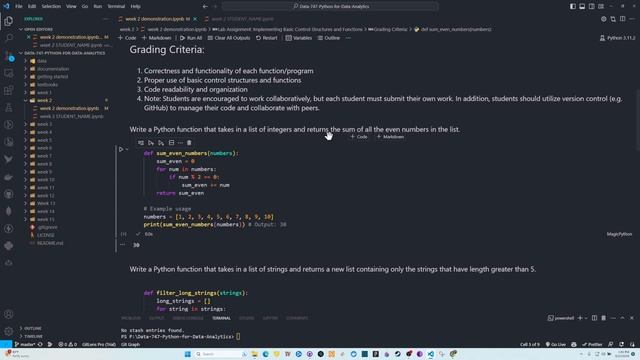This screenshot has height=360, width=640.
Task: Click the Run All notebook button
Action: 191,38
